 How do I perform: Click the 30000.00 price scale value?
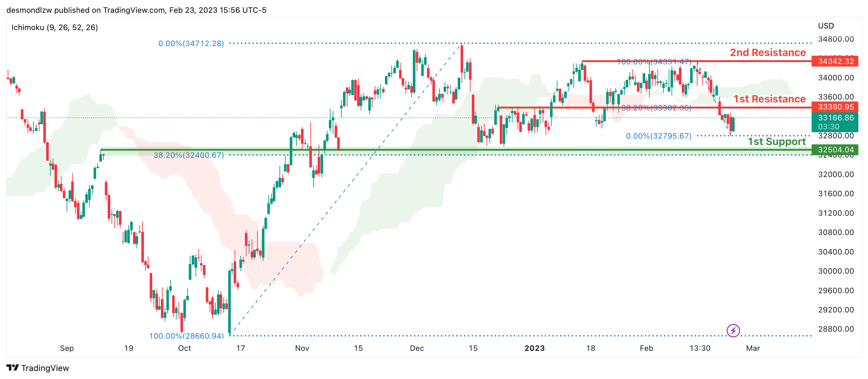(836, 271)
